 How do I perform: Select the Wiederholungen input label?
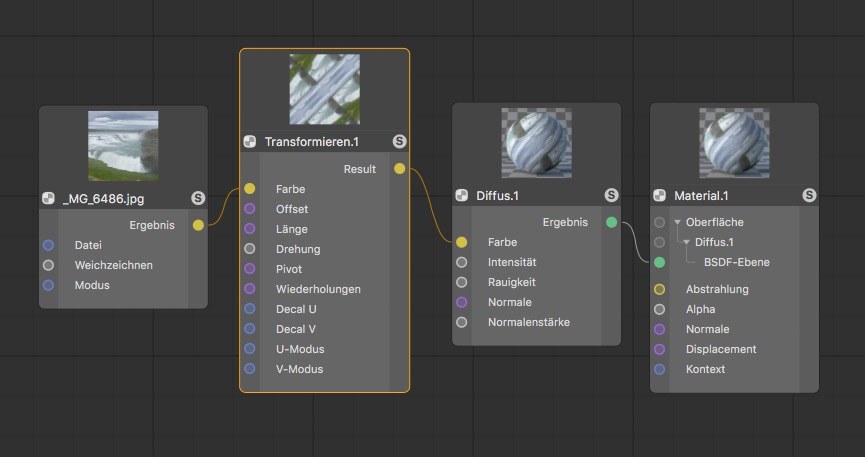[x=318, y=289]
